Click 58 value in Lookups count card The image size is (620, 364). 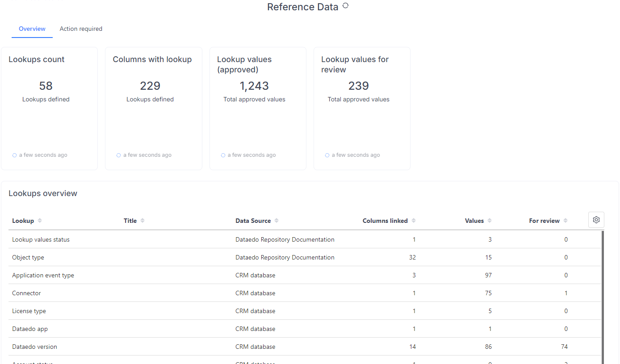[x=46, y=86]
